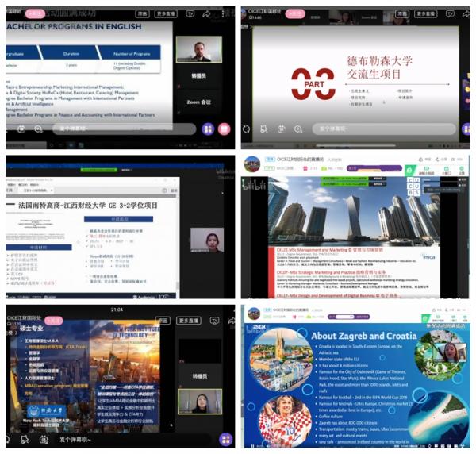Tap streamer name OICE江财国际处 in 德布勒森大学 stream
The width and height of the screenshot is (476, 454).
point(265,11)
